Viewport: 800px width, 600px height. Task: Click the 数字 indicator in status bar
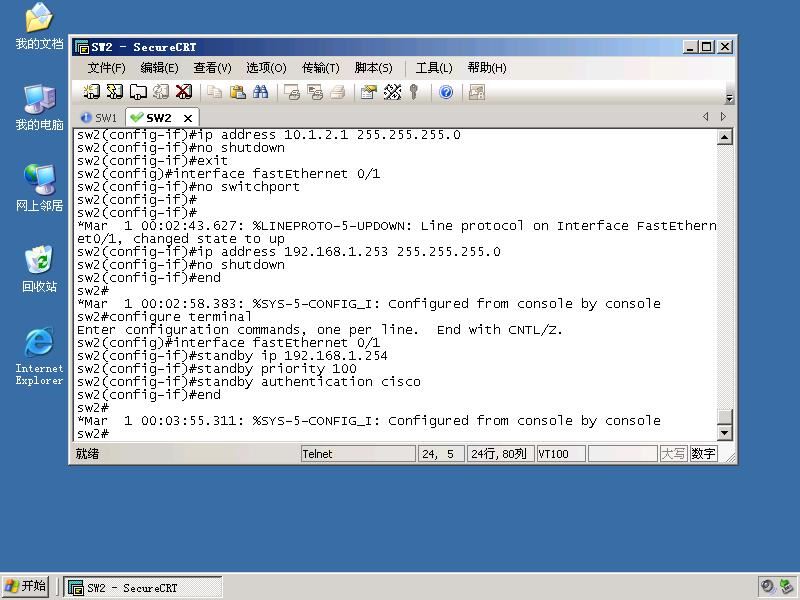[x=703, y=454]
